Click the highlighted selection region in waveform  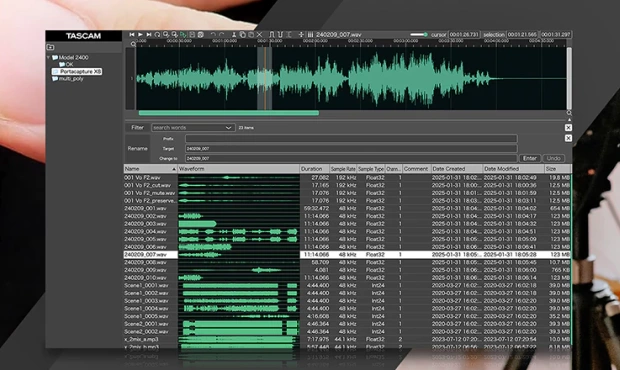tap(265, 78)
